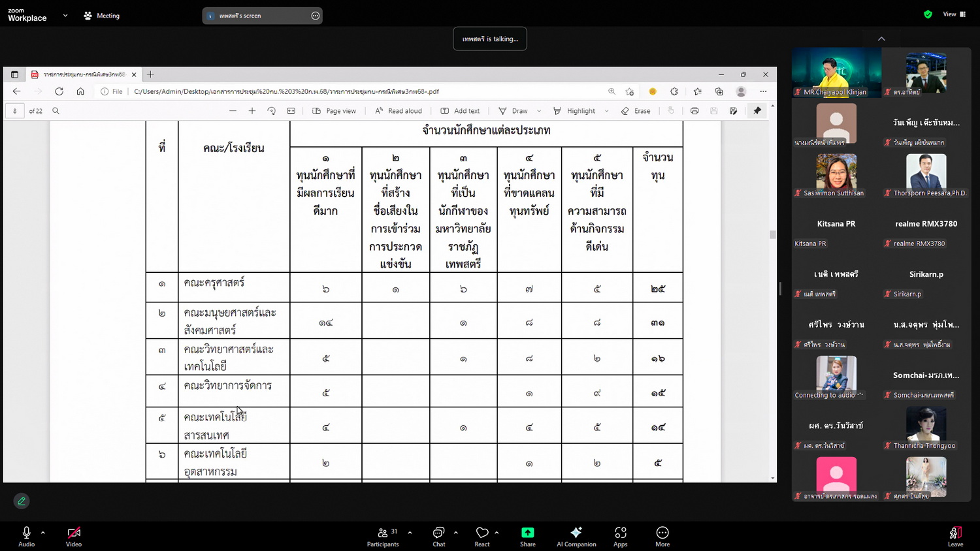
Task: Open the More options menu
Action: pos(662,537)
